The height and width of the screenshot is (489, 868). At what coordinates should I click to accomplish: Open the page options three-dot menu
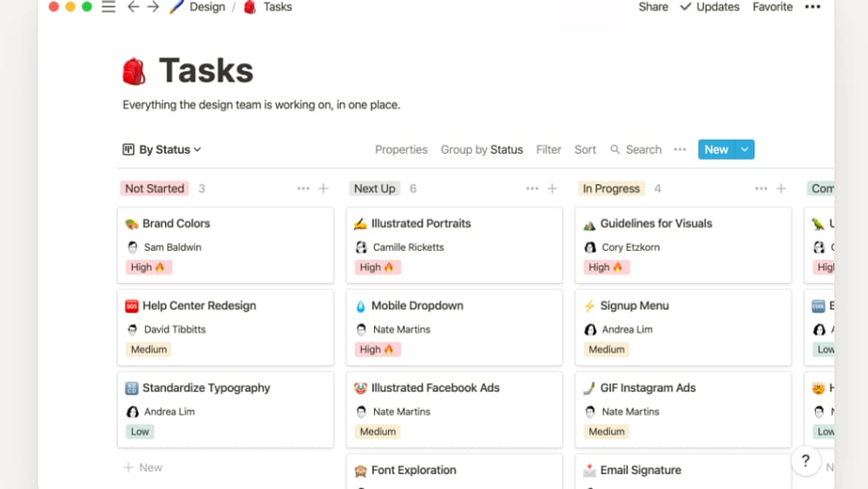point(812,7)
